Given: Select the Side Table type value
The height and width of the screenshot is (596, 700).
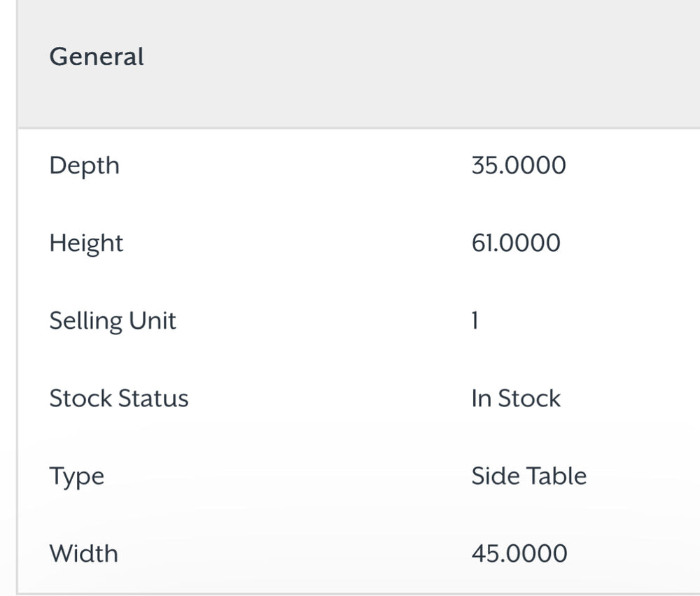Looking at the screenshot, I should tap(528, 476).
